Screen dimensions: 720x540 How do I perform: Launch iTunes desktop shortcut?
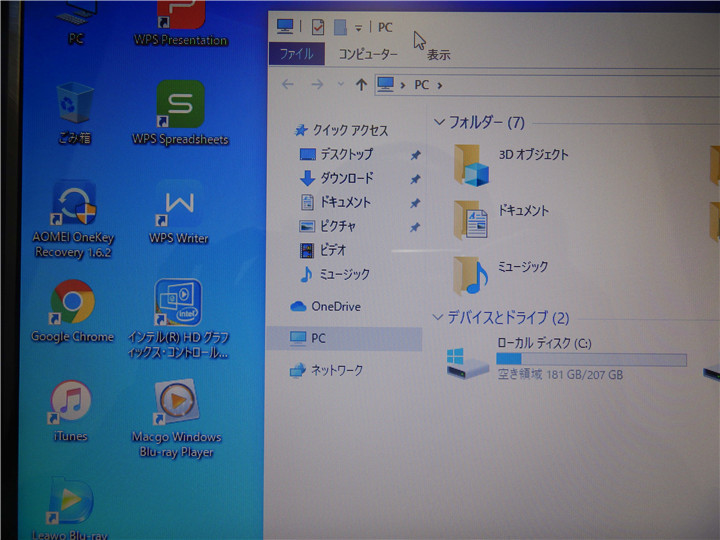point(70,411)
